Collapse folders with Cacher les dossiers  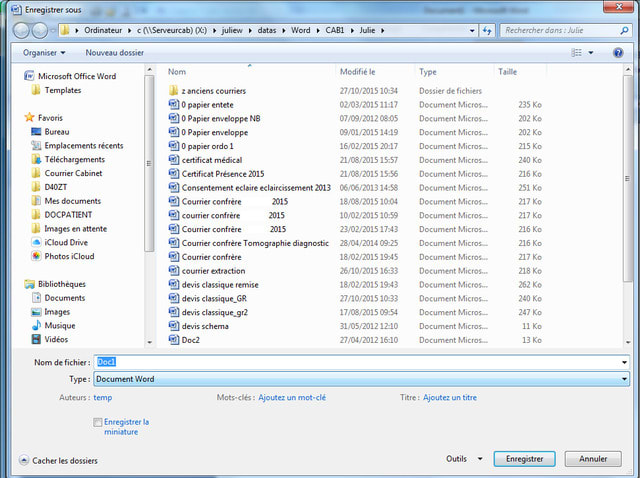pos(58,461)
